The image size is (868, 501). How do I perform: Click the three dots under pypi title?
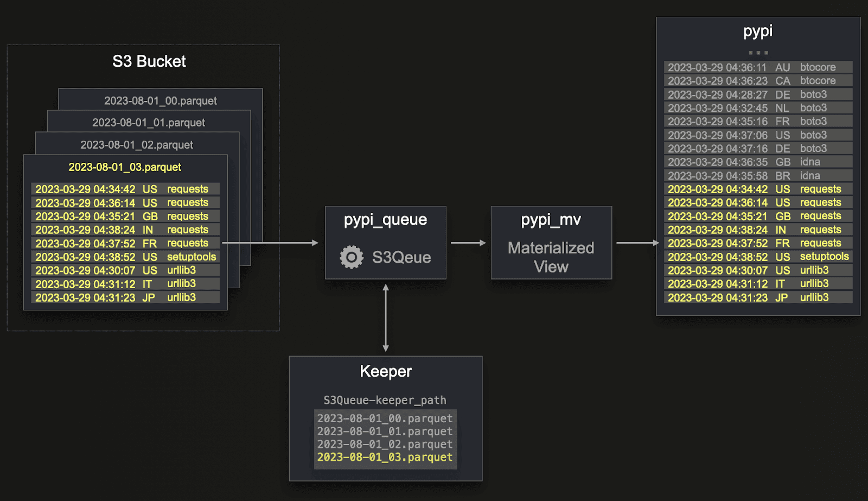pos(758,53)
